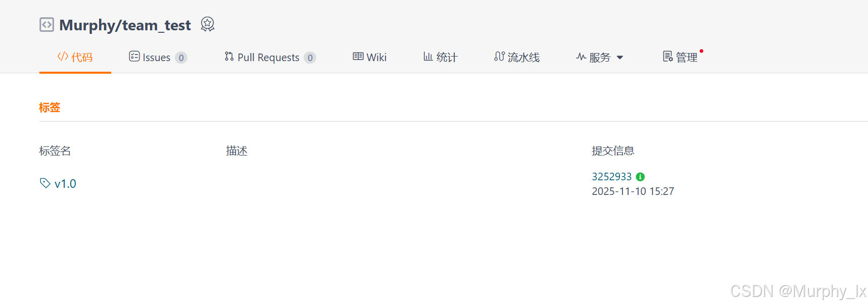868x306 pixels.
Task: Open commit 3252933 link
Action: 612,177
